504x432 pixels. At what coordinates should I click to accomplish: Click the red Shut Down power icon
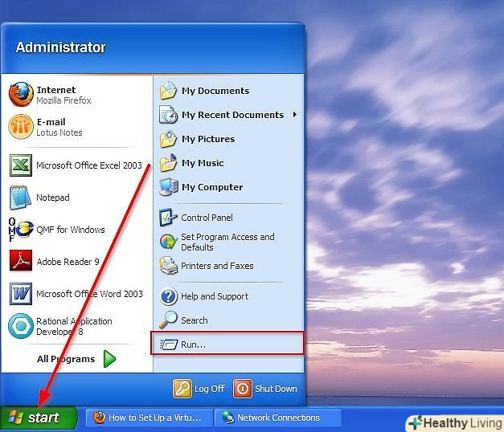(243, 389)
